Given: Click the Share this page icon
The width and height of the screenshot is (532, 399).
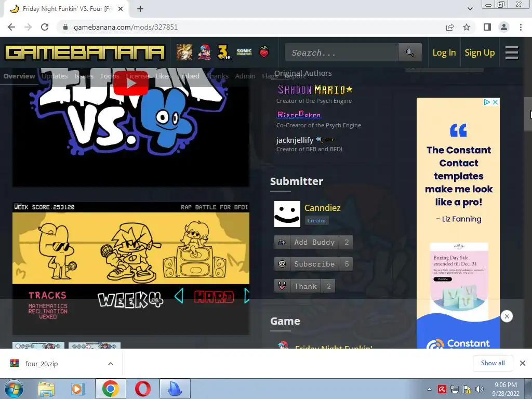Looking at the screenshot, I should [450, 27].
